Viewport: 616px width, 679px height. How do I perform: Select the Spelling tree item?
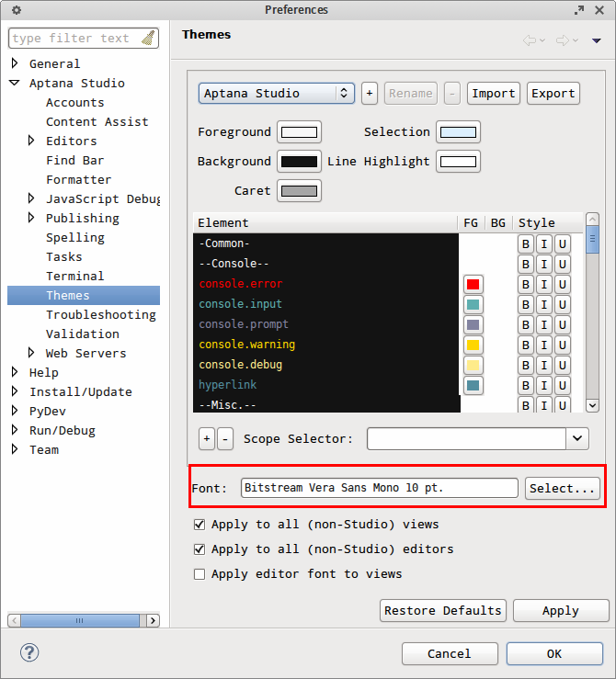coord(75,238)
